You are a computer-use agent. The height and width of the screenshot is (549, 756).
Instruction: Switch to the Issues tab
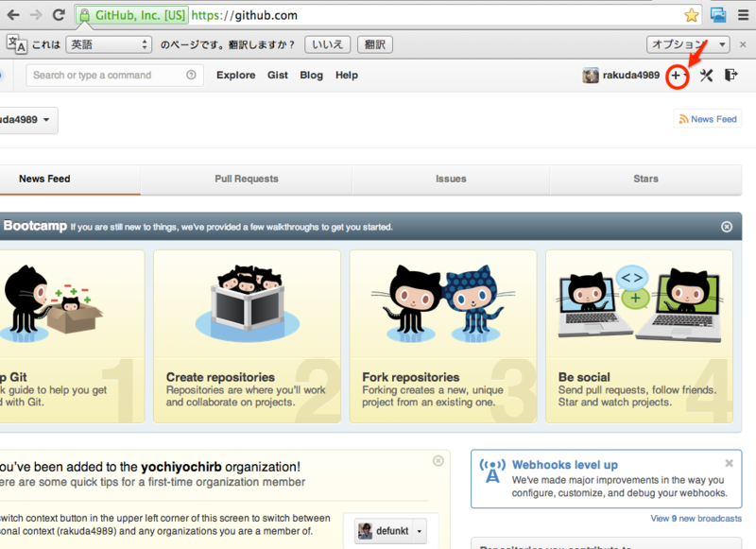click(451, 179)
